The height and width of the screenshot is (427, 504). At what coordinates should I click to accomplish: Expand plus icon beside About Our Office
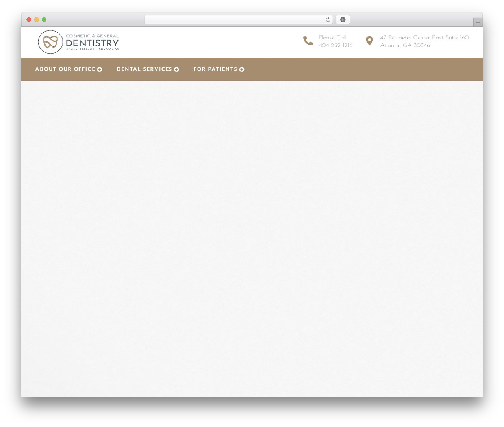click(100, 69)
